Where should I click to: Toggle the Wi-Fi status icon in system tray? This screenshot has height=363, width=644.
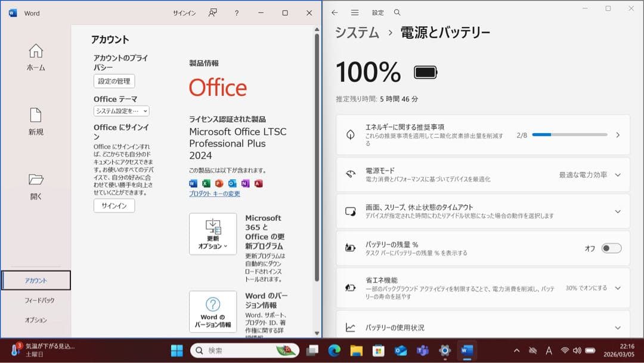(x=565, y=350)
